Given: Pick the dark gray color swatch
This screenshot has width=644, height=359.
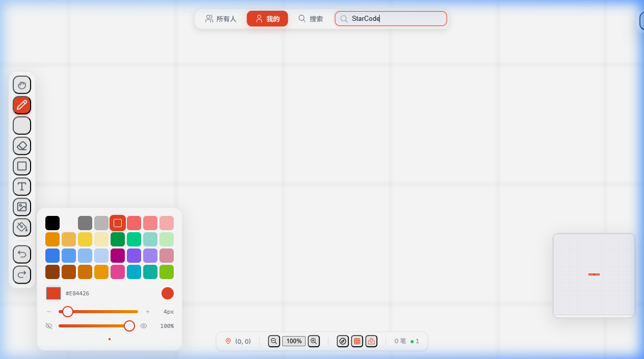Looking at the screenshot, I should click(x=85, y=223).
